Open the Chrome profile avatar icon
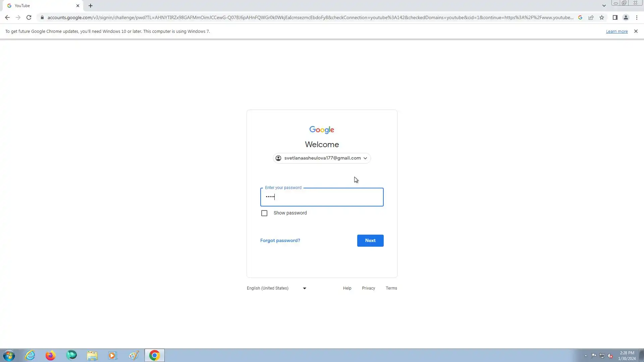The height and width of the screenshot is (362, 644). [626, 17]
